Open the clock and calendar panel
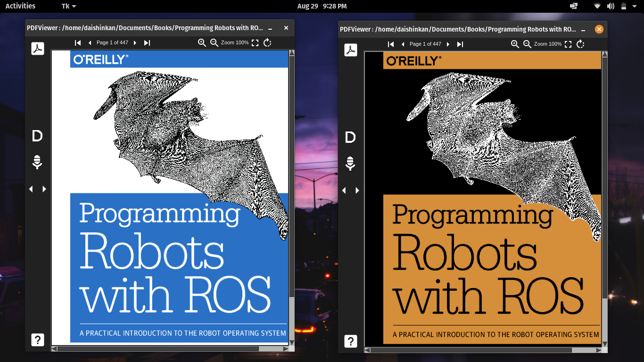 [322, 6]
